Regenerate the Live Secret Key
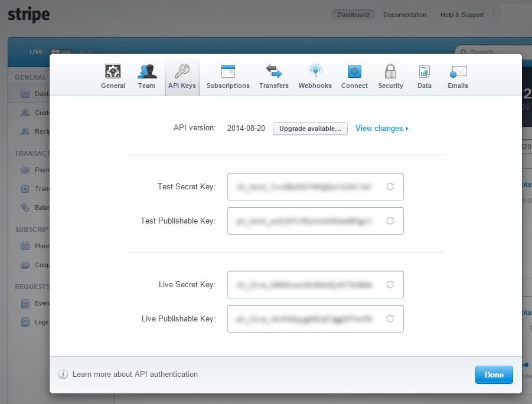Viewport: 532px width, 404px height. pos(390,285)
